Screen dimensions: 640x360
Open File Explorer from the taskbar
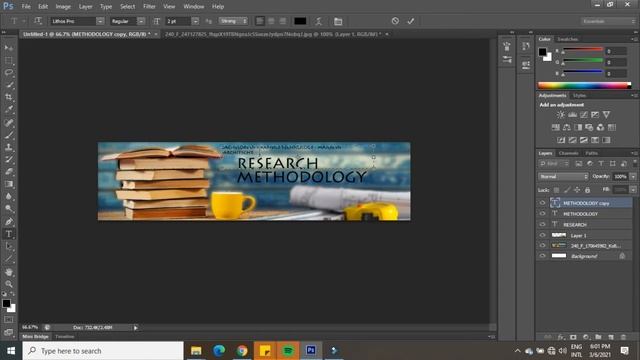196,351
